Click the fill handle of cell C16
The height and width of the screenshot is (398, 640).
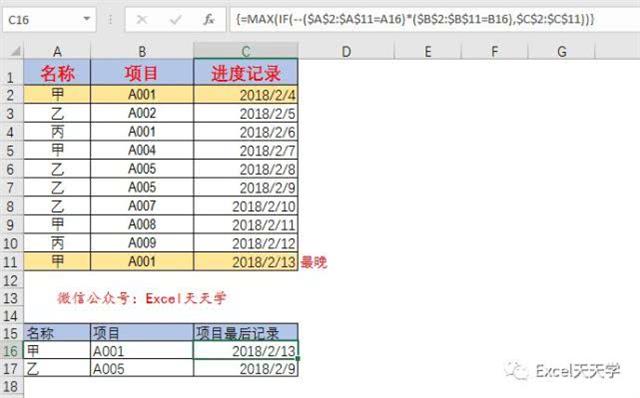298,359
